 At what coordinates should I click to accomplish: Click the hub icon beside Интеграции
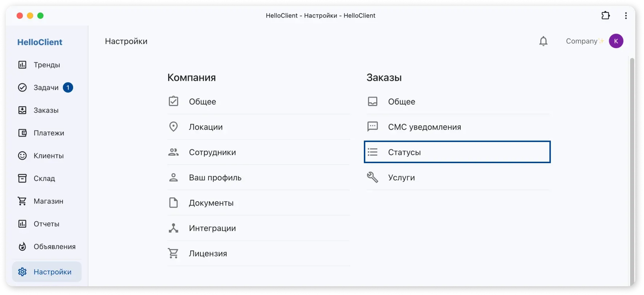coord(174,228)
